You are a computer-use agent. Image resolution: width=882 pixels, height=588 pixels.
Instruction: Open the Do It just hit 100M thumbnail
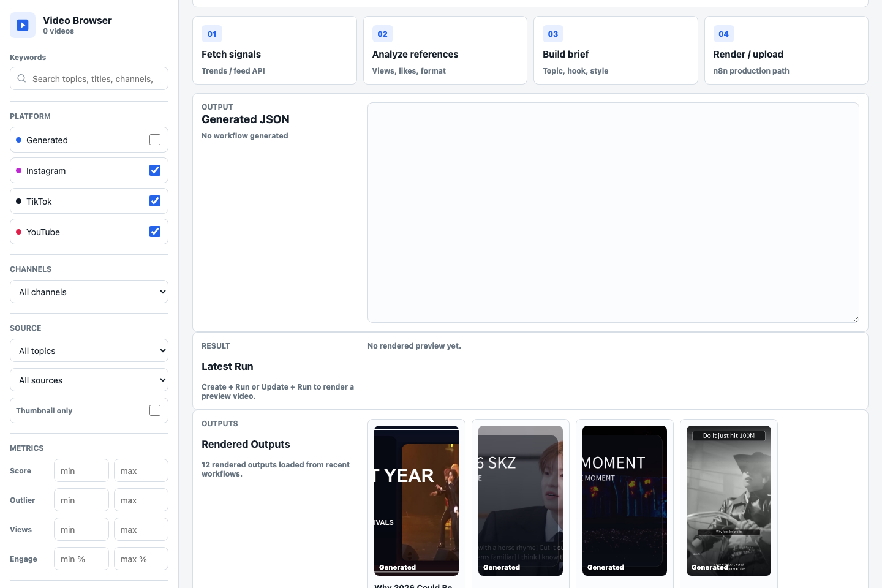click(729, 500)
